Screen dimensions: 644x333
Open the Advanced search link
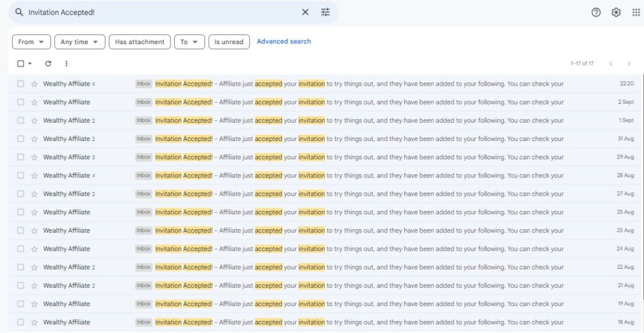284,42
